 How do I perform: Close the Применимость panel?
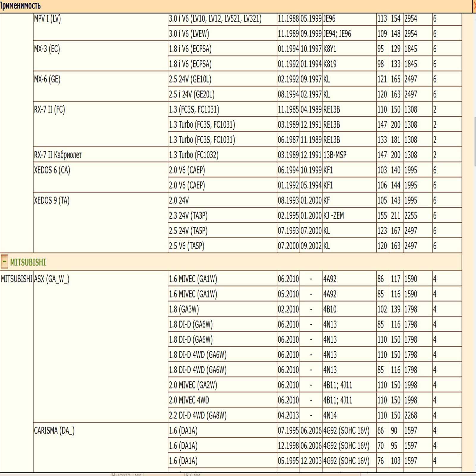pyautogui.click(x=475, y=6)
